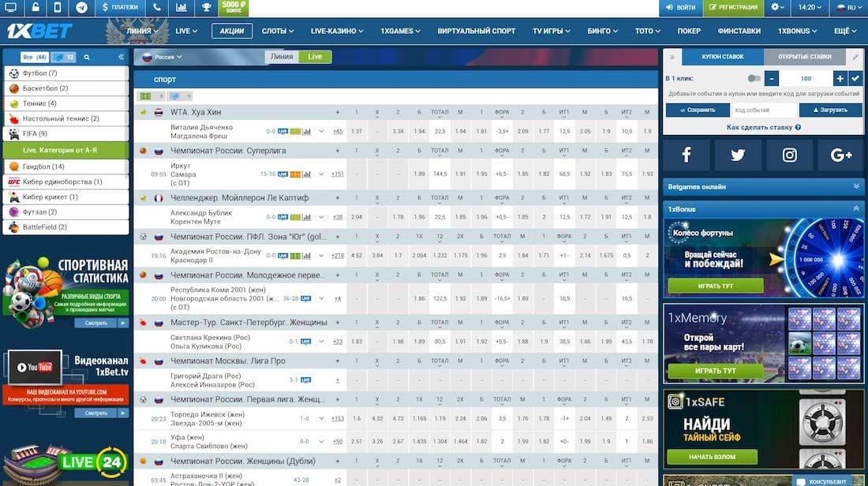The width and height of the screenshot is (868, 486).
Task: Open the RU language dropdown
Action: coord(847,7)
